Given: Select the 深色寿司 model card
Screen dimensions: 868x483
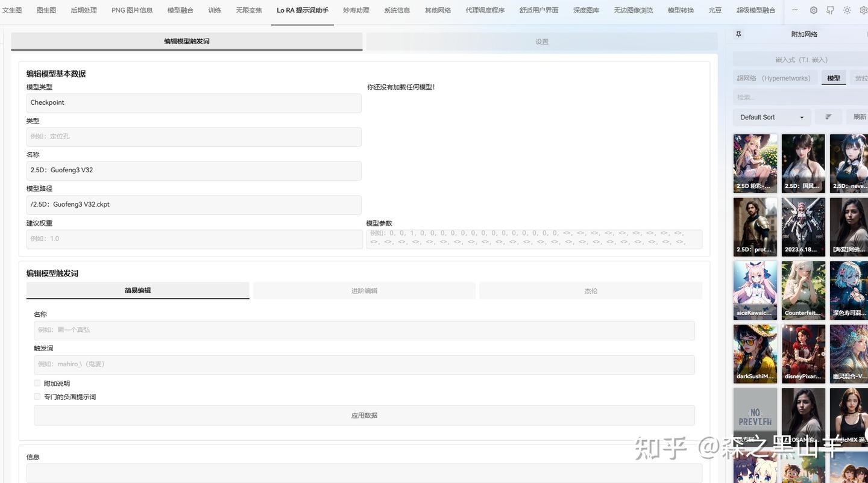Looking at the screenshot, I should pyautogui.click(x=849, y=290).
